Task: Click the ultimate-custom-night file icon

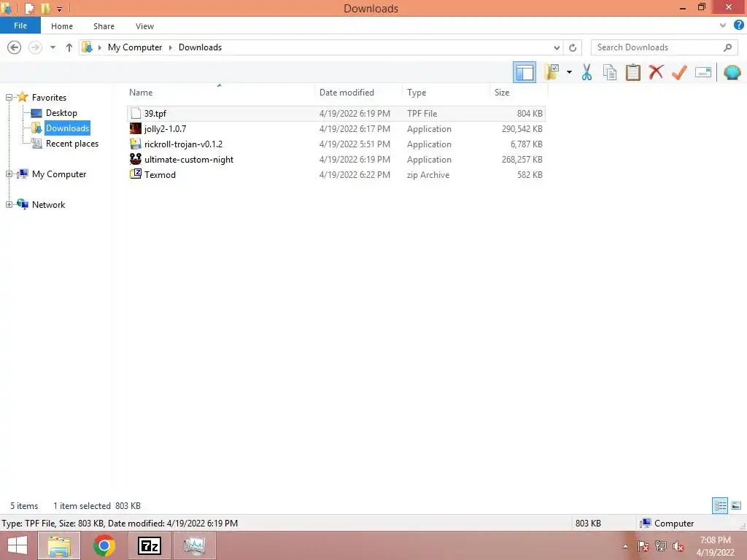Action: pos(136,158)
